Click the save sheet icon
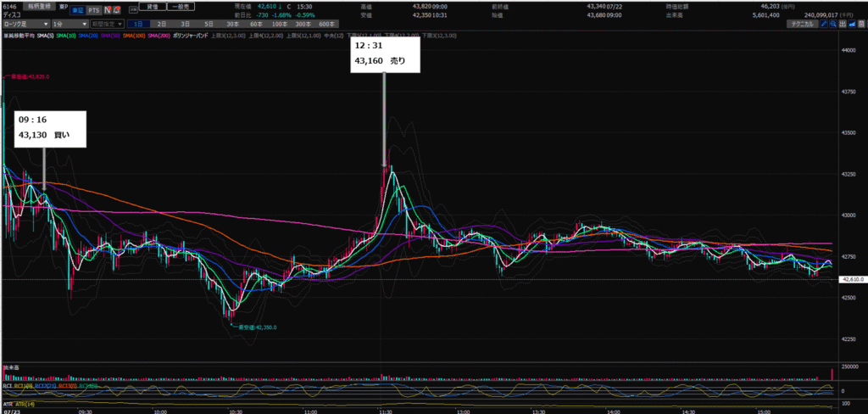This screenshot has width=868, height=414. (x=861, y=24)
